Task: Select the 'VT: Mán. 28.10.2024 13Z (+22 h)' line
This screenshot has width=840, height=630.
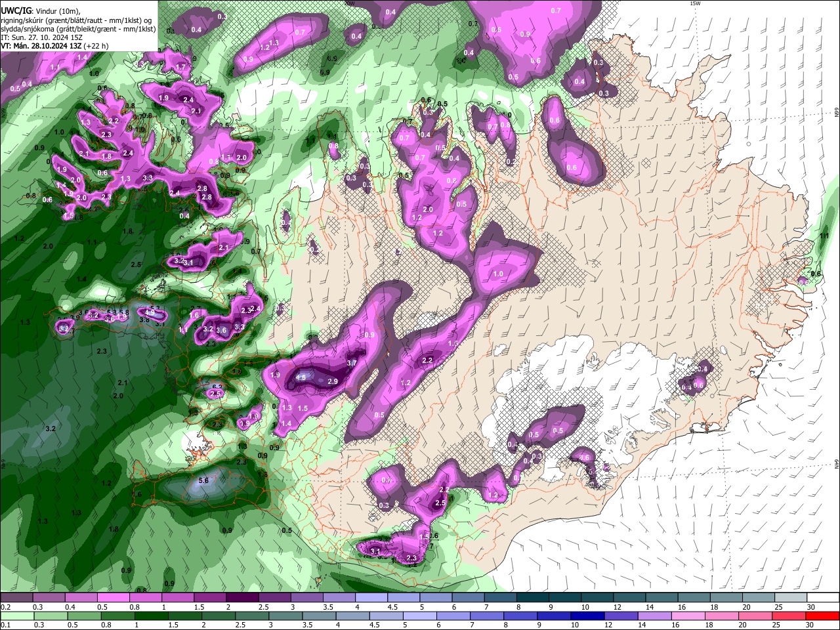Action: pos(55,46)
